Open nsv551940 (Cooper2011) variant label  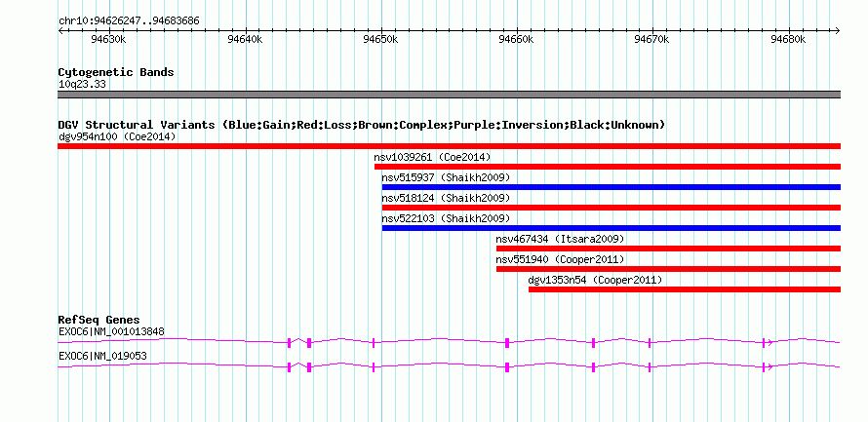(x=560, y=259)
